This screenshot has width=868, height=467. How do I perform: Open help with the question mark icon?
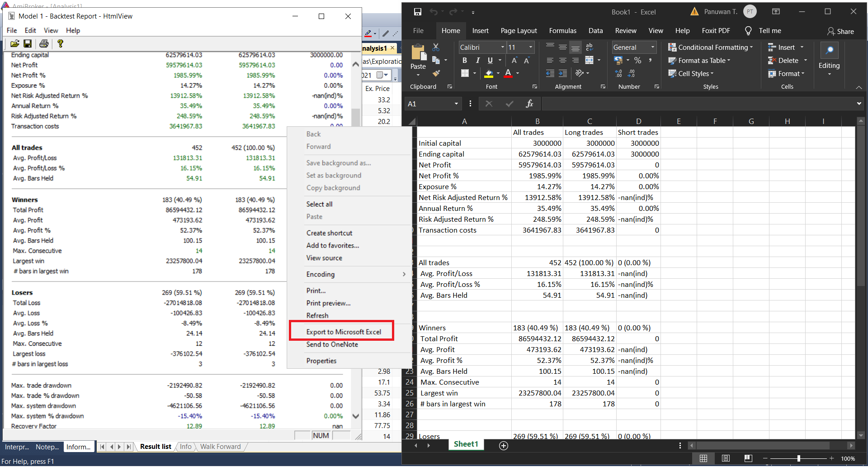pos(60,43)
